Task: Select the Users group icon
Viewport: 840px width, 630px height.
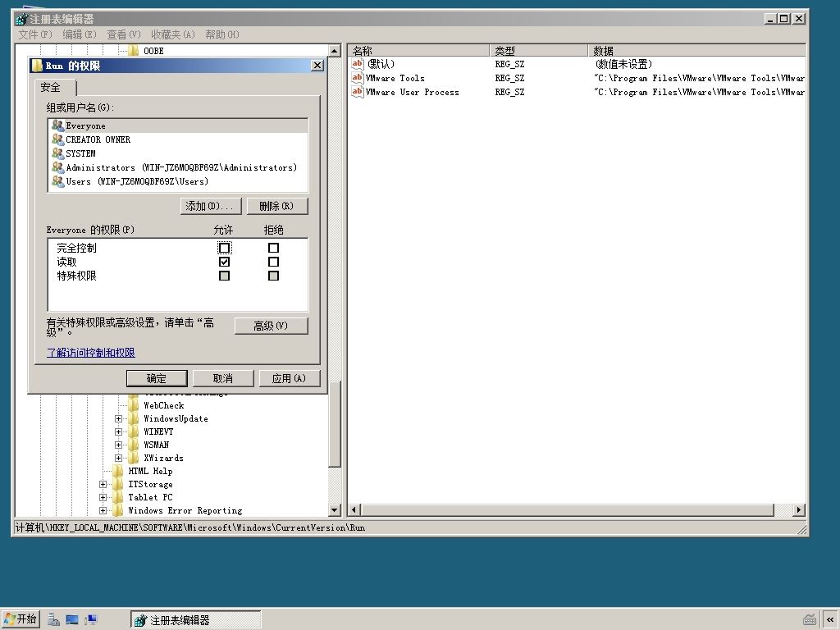Action: (x=57, y=181)
